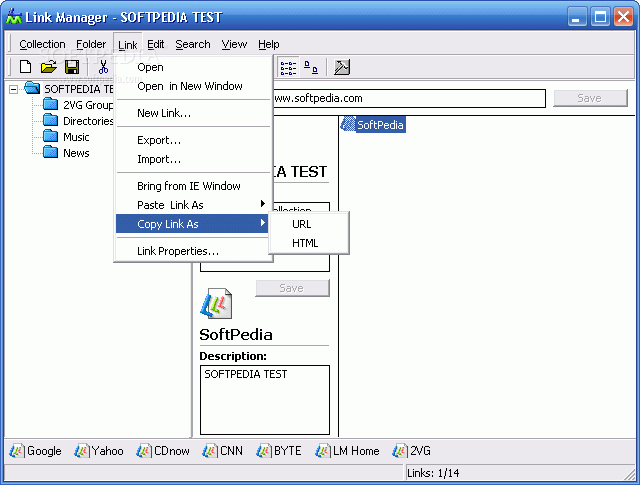The image size is (640, 485).
Task: Choose Open in New Window
Action: tap(192, 86)
